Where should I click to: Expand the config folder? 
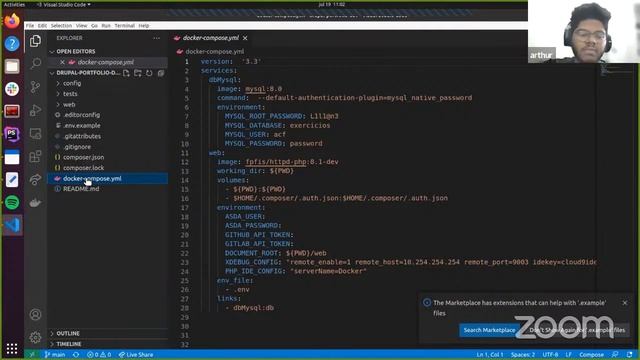point(71,83)
